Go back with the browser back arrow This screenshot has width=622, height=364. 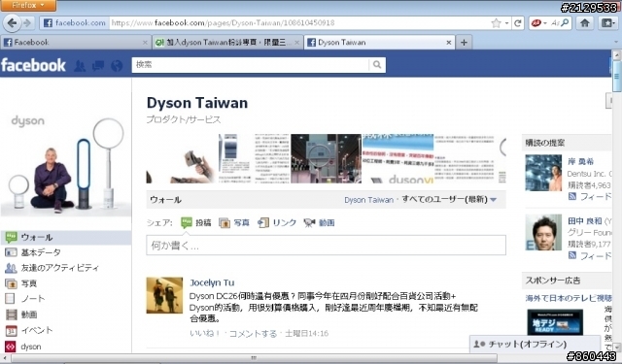pyautogui.click(x=12, y=23)
